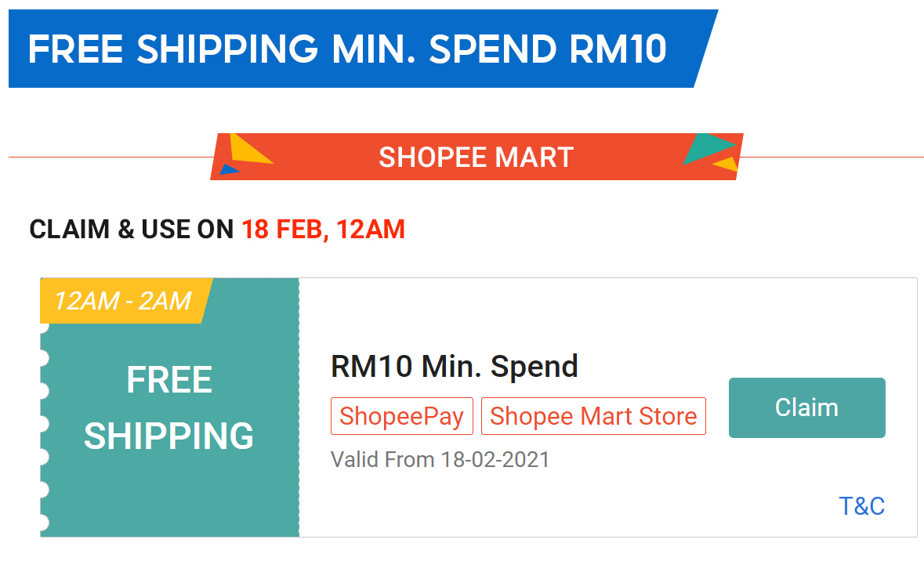Click the word FREE on the teal stub

[169, 381]
